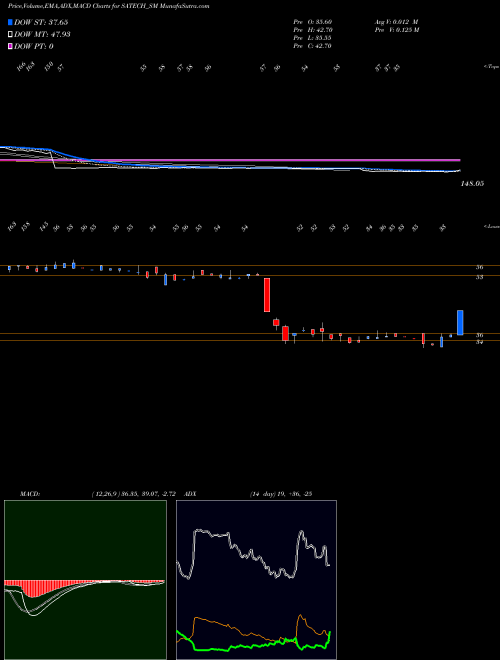Viewport: 500px width, 660px height.
Task: Select the chart title mentioning SATECH_SM
Action: pos(109,7)
